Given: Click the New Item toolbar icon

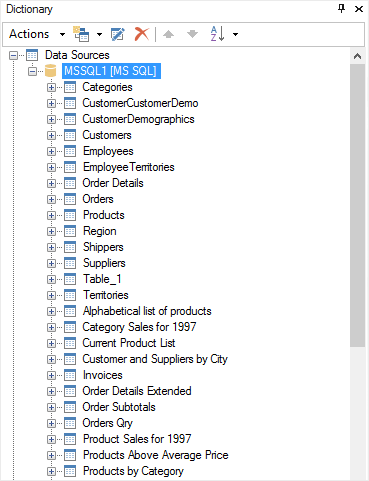Looking at the screenshot, I should (81, 34).
